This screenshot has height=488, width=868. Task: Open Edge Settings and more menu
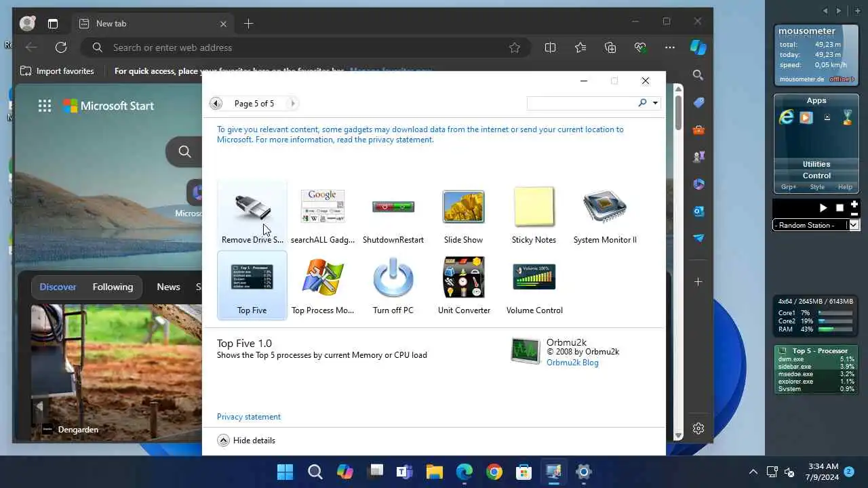point(670,47)
